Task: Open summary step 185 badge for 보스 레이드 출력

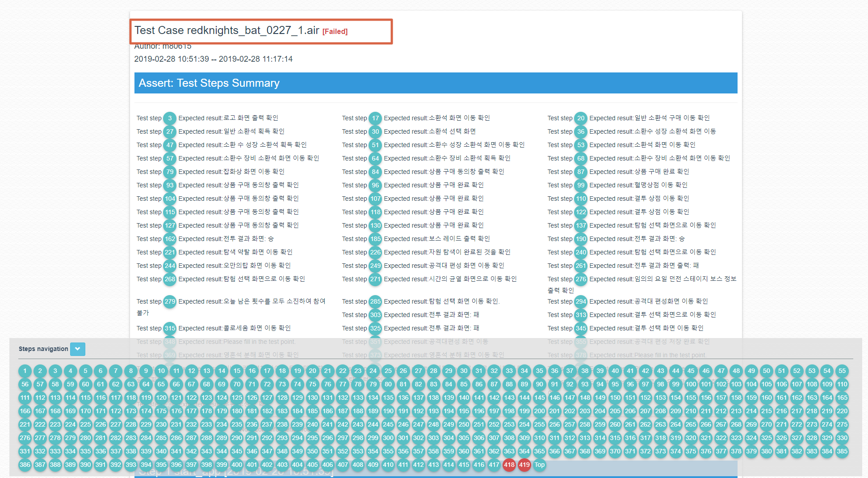Action: (x=375, y=239)
